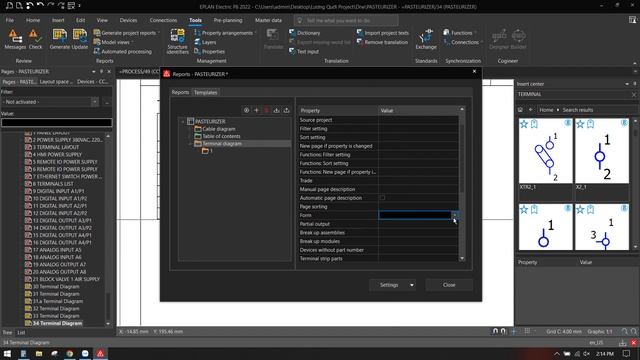
Task: Select the Cable diagram template node
Action: (x=219, y=129)
